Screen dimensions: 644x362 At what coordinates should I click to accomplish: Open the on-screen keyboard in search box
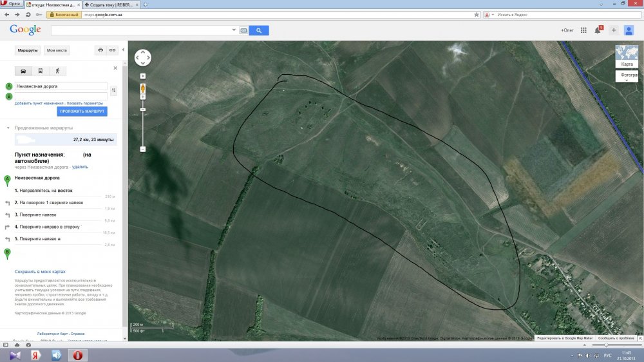(243, 30)
